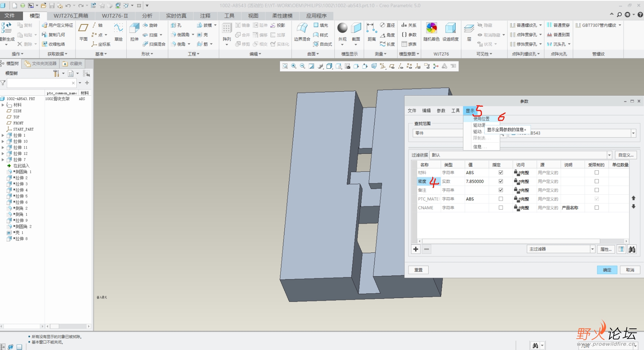644x350 pixels.
Task: Open the 普通螺纹孔 dropdown arrow
Action: (540, 25)
